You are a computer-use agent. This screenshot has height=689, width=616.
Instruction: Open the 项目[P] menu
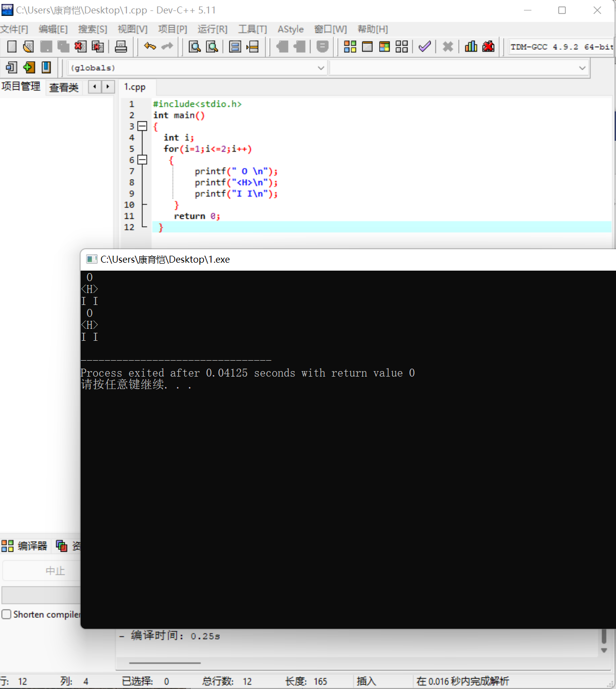click(x=173, y=29)
